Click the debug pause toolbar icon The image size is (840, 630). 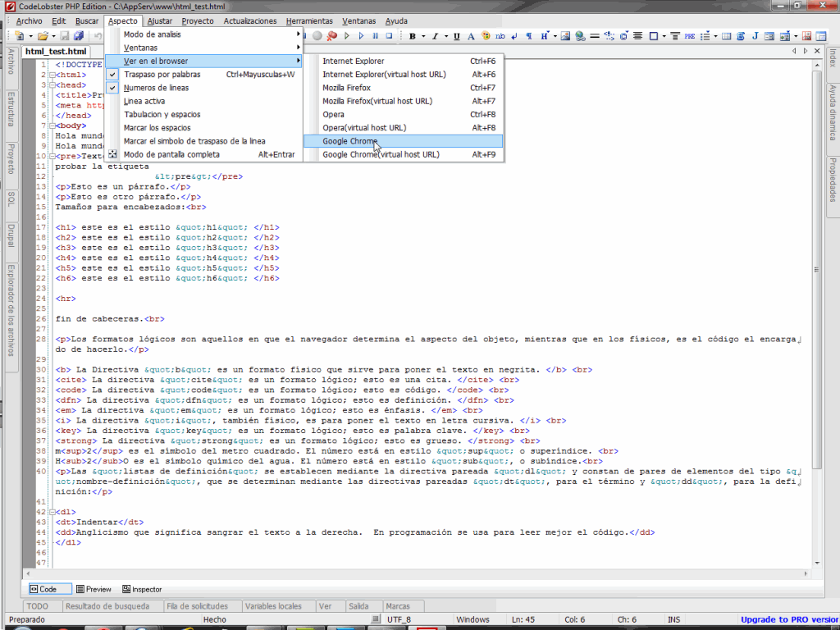pos(375,36)
